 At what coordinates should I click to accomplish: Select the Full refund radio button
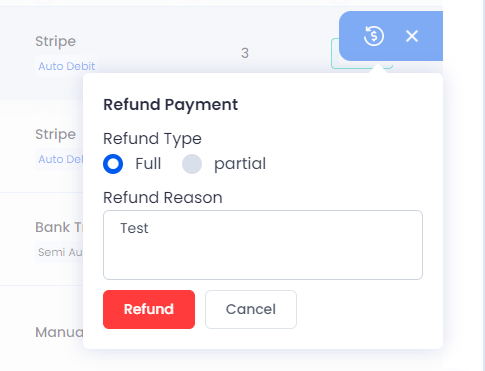[113, 164]
